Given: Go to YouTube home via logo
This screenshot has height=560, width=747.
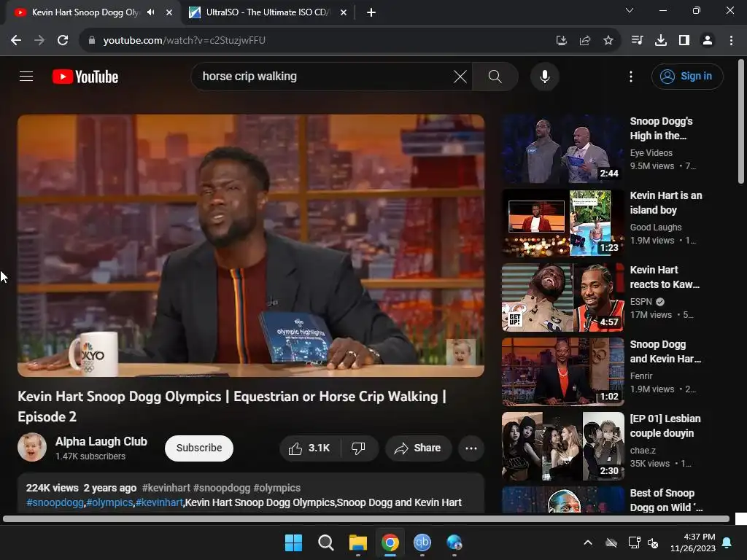Looking at the screenshot, I should click(x=85, y=77).
